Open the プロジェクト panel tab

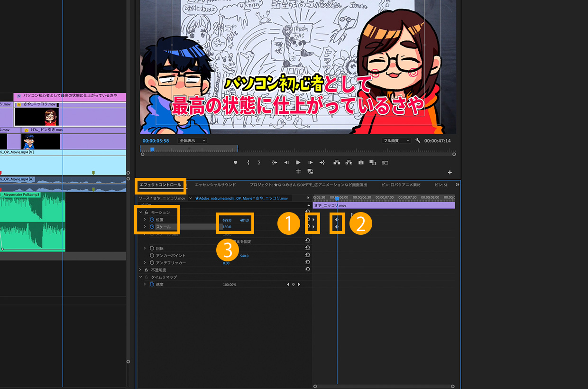[308, 185]
